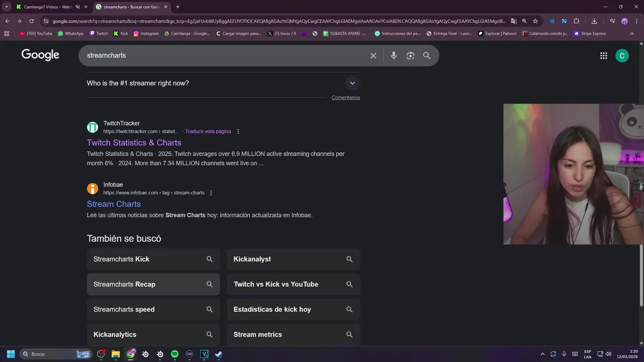Click the TwitchTracker site favicon
The height and width of the screenshot is (362, 644).
[93, 127]
